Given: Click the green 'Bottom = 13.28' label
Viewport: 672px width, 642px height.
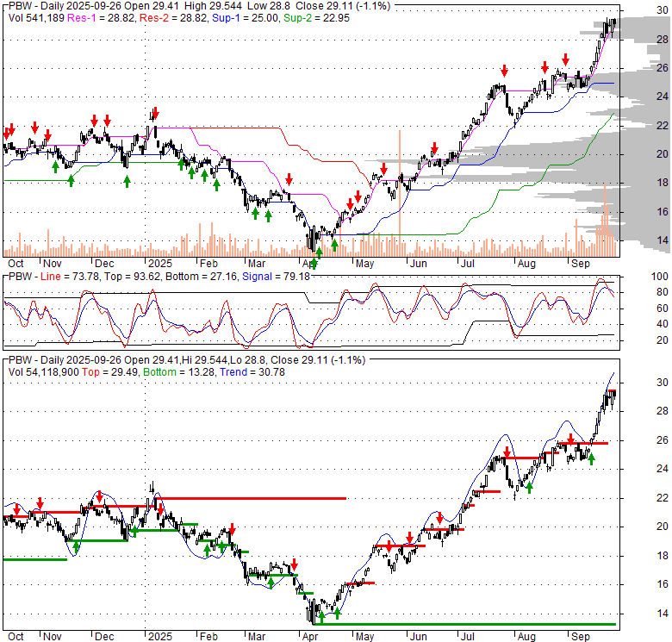Looking at the screenshot, I should point(178,372).
